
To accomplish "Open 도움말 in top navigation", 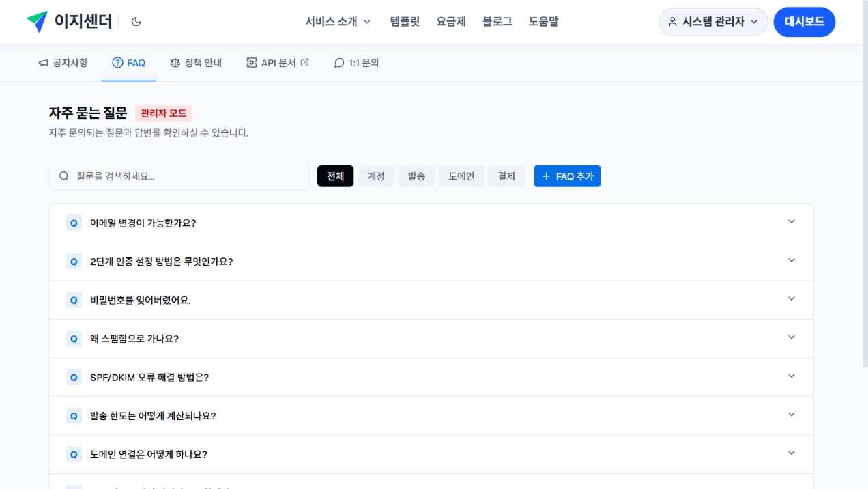I will point(543,22).
